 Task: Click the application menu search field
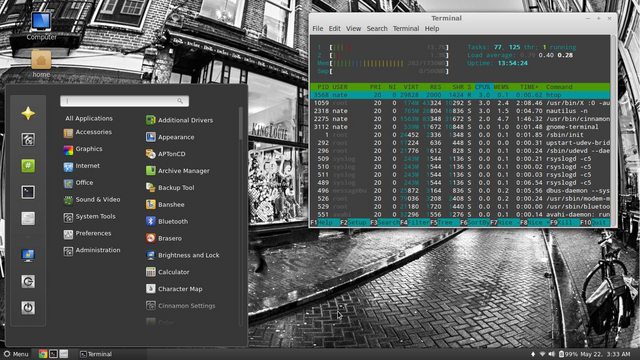click(124, 101)
